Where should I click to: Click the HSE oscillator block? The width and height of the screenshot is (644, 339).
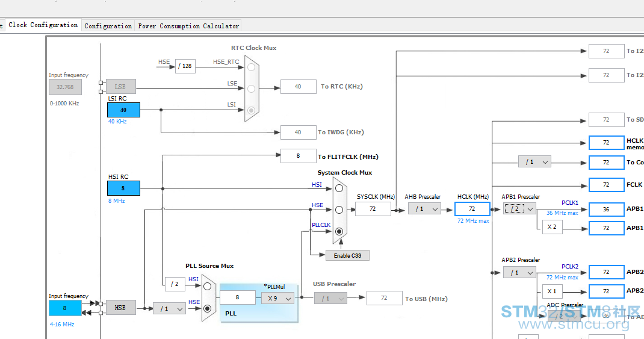coord(120,308)
